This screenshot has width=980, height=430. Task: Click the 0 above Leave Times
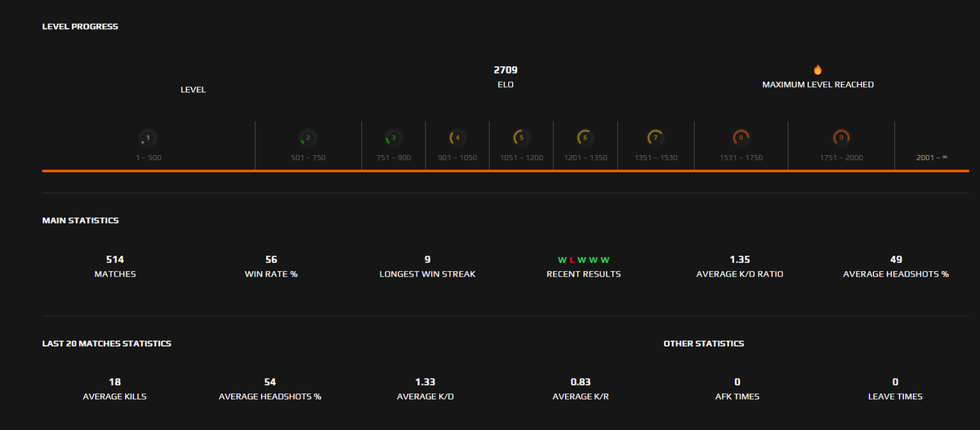(895, 382)
